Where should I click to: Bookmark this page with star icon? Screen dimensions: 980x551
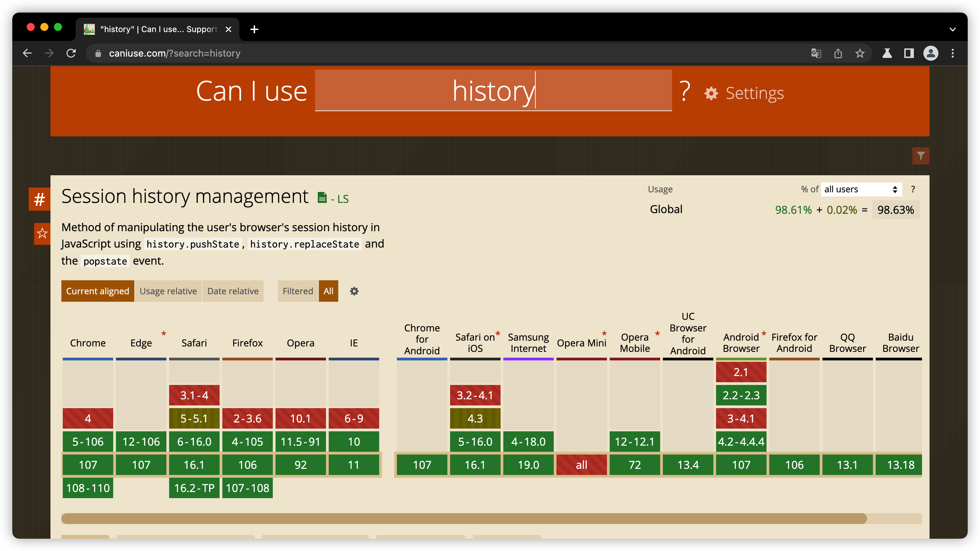(859, 53)
